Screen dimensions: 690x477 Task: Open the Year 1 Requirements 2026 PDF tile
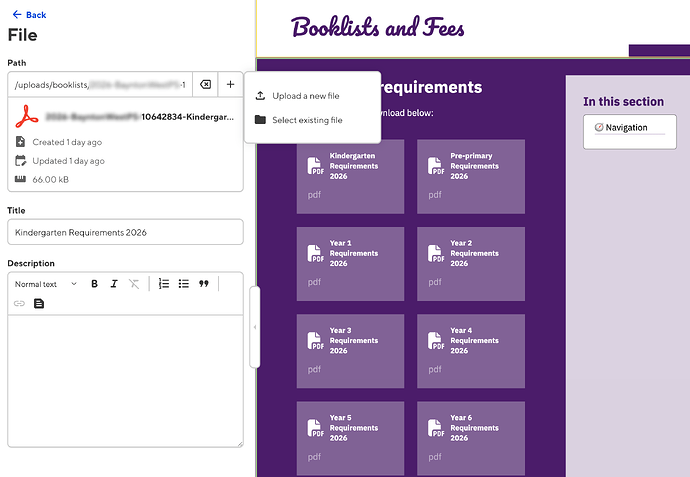350,263
